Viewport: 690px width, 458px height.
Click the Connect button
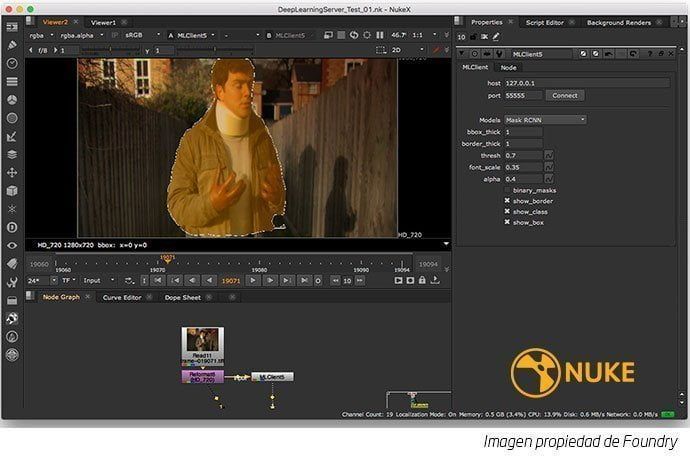[565, 95]
